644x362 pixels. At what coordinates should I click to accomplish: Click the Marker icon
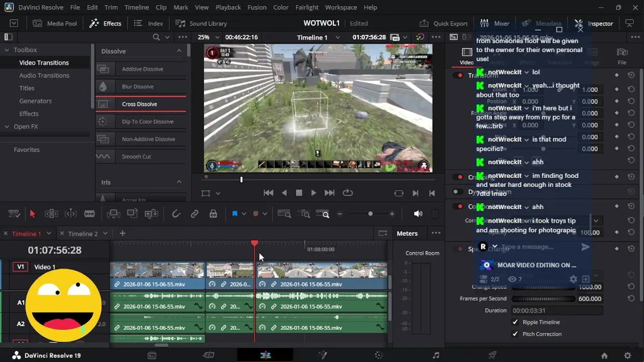256,214
